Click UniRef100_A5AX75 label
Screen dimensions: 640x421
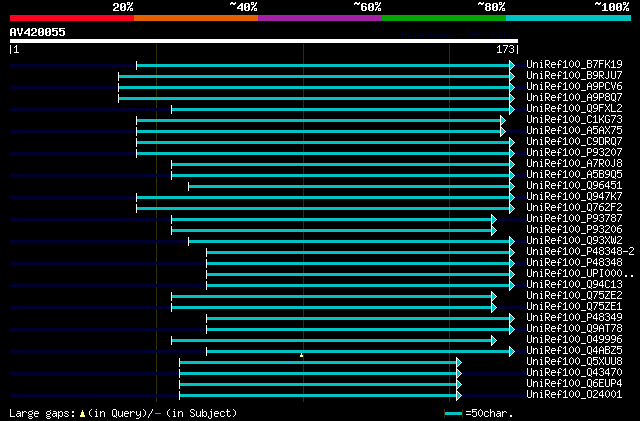(574, 131)
